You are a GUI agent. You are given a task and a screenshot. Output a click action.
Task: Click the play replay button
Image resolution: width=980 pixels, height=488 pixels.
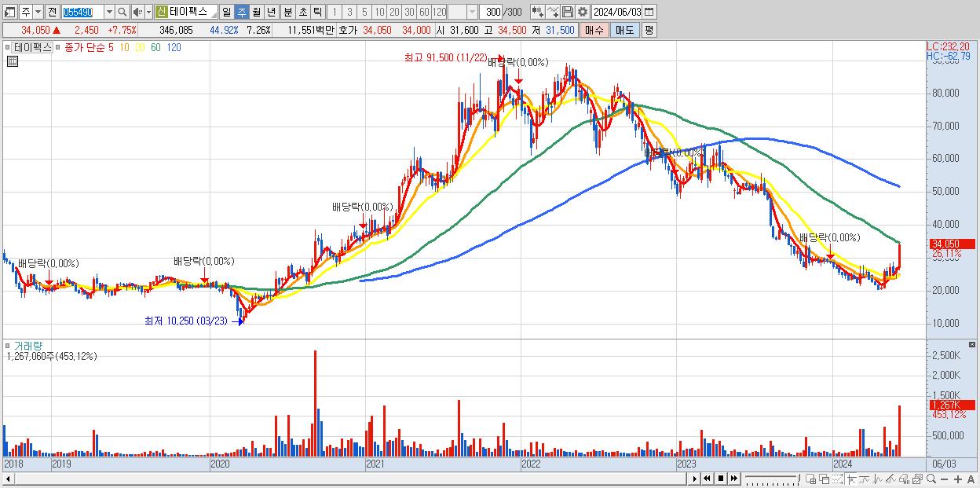[695, 479]
